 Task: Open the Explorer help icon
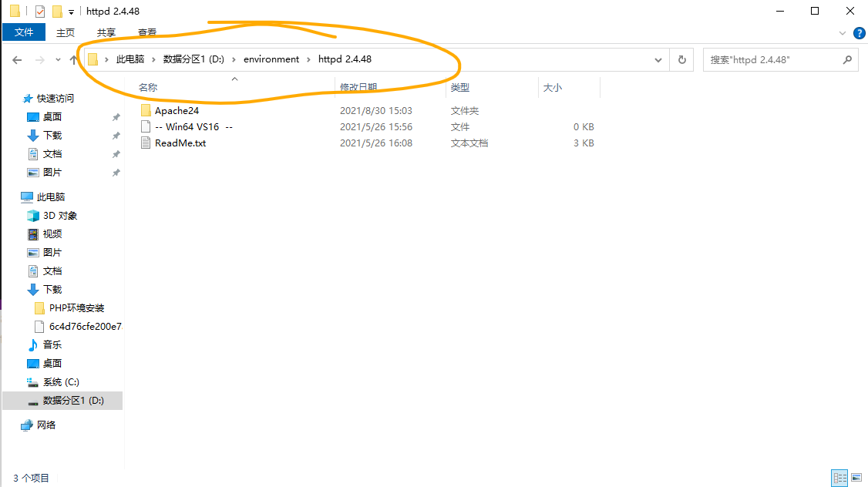pyautogui.click(x=860, y=33)
